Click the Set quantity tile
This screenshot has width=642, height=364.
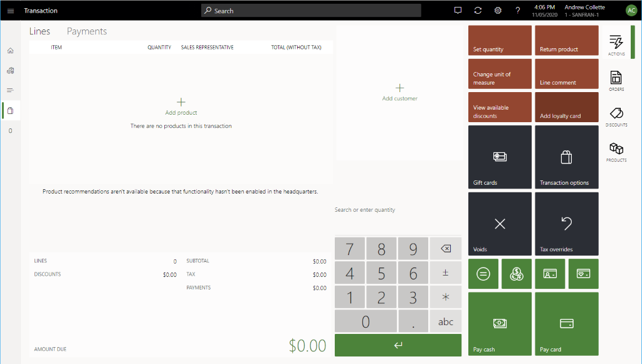click(500, 41)
